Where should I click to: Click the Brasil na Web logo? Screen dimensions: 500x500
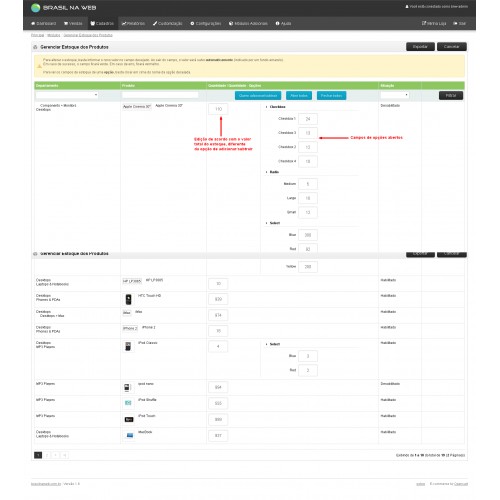[x=63, y=8]
